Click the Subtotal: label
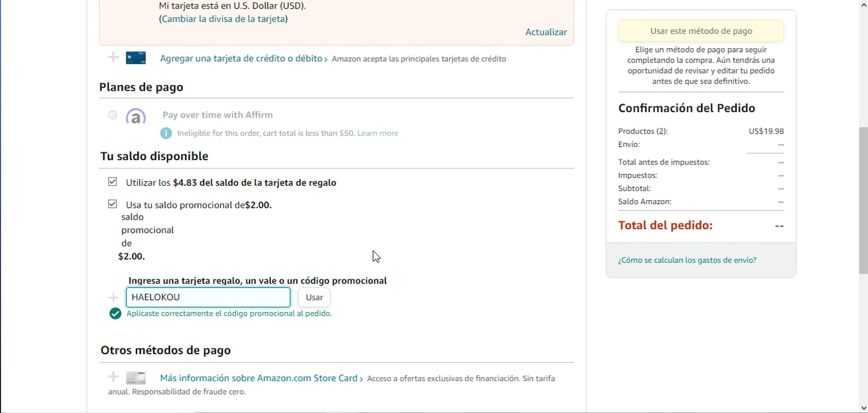 click(x=634, y=189)
